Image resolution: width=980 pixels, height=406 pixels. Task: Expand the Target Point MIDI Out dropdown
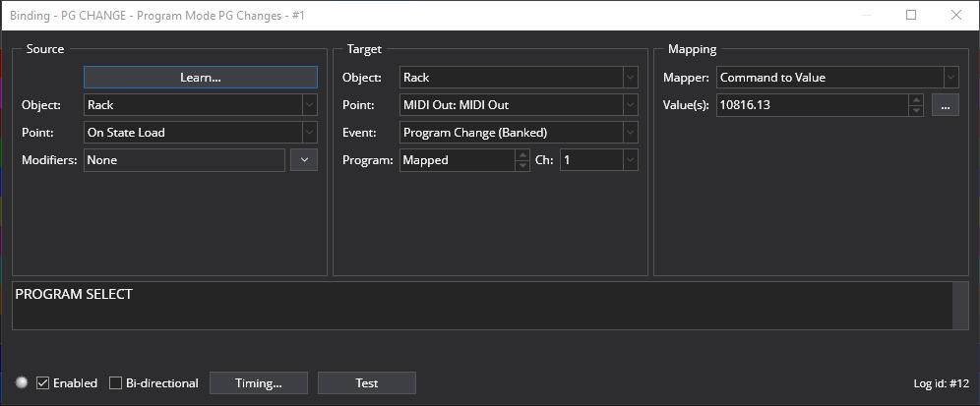click(x=519, y=105)
